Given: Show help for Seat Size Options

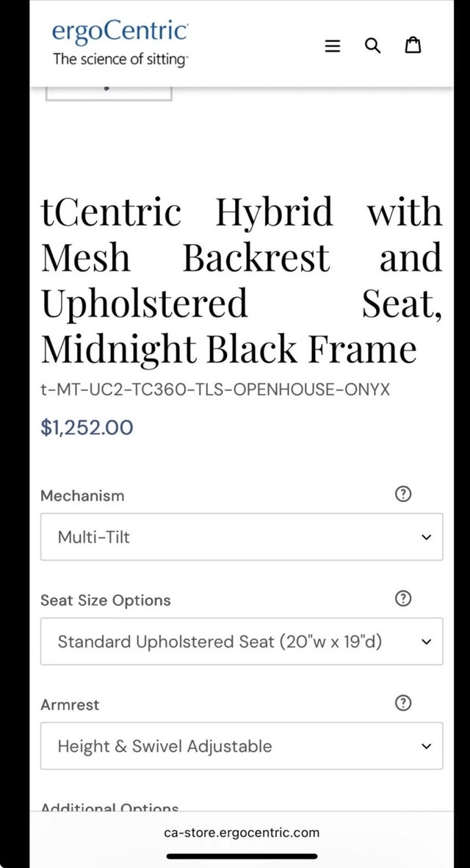Looking at the screenshot, I should click(x=402, y=599).
